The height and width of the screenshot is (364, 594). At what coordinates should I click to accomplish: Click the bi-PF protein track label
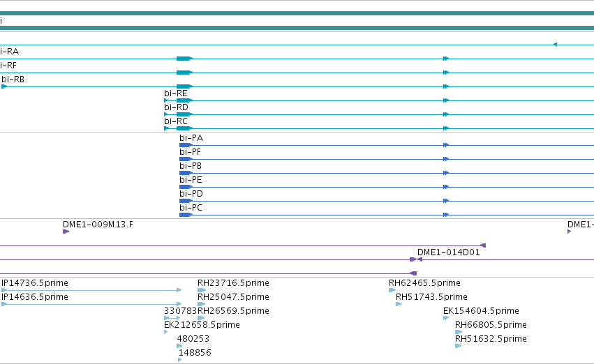pos(190,152)
